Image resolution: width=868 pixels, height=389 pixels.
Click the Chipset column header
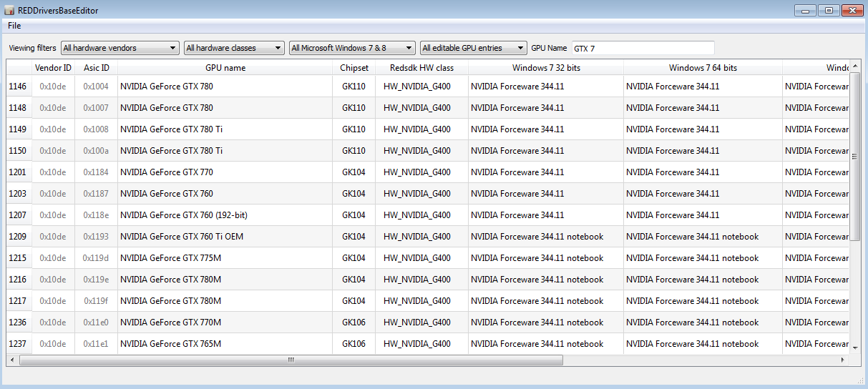(354, 68)
